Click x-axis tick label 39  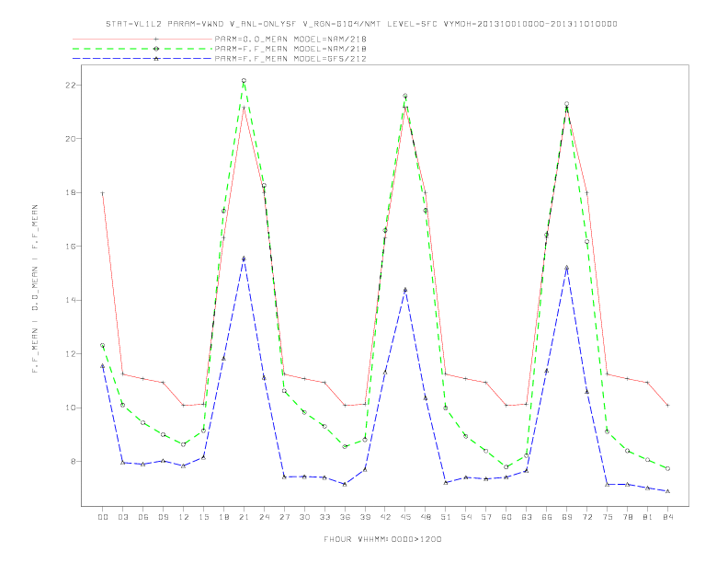[365, 517]
